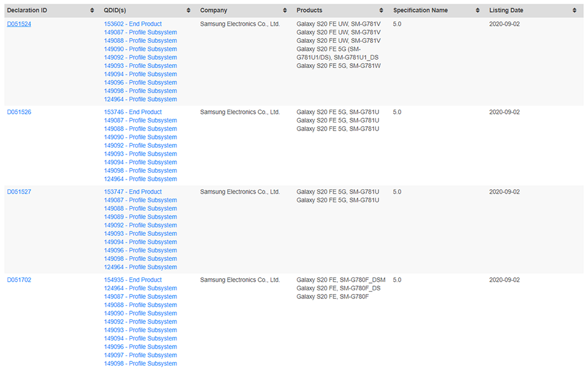
Task: Open 149098 Profile Subsystem in D051527 row
Action: point(140,259)
